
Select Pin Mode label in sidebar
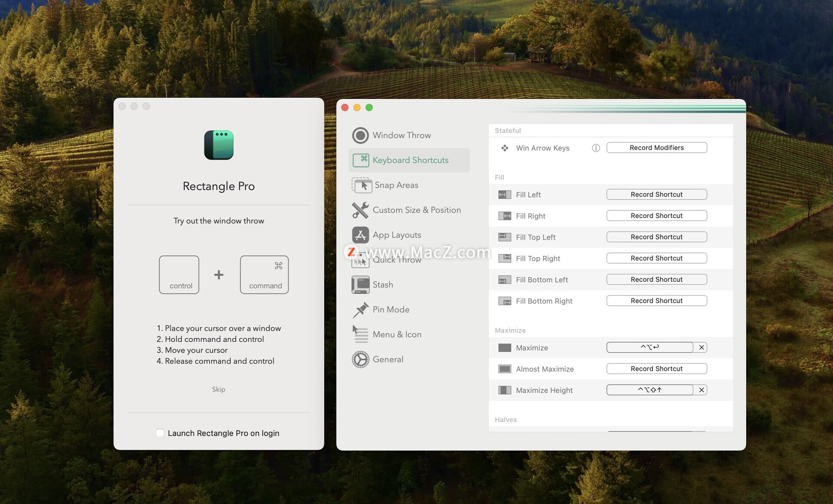[391, 310]
